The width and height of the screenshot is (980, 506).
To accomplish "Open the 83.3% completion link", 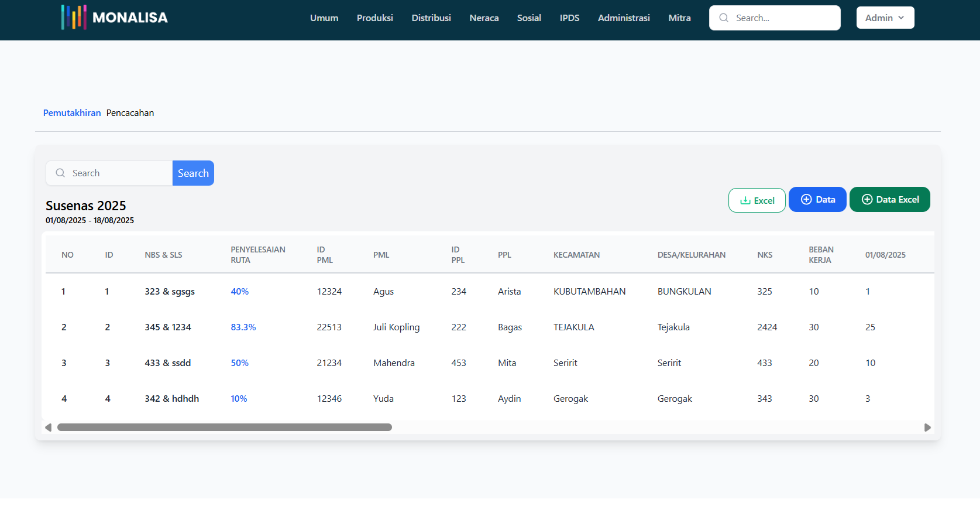I will point(243,327).
